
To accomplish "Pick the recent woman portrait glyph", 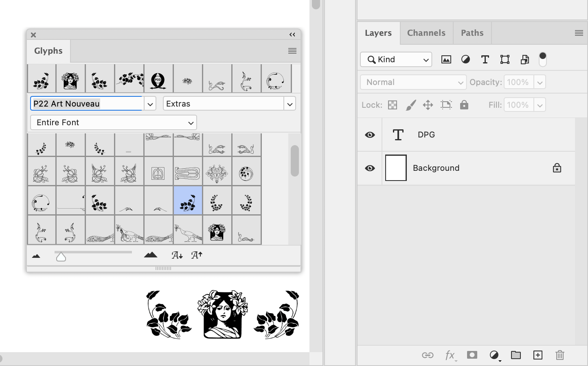I will click(x=70, y=78).
